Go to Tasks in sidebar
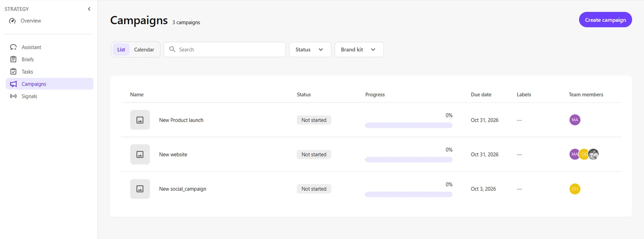Image resolution: width=644 pixels, height=239 pixels. [27, 72]
